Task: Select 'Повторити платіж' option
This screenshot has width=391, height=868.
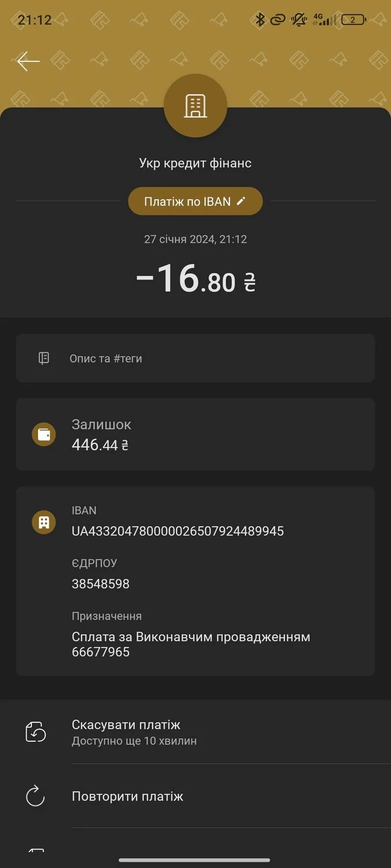Action: (127, 796)
